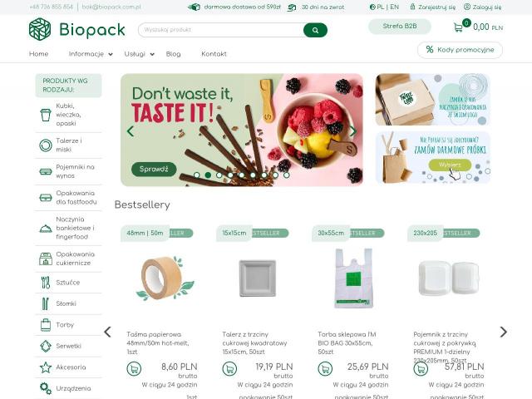Open the shopping cart icon
The image size is (532, 399).
458,27
